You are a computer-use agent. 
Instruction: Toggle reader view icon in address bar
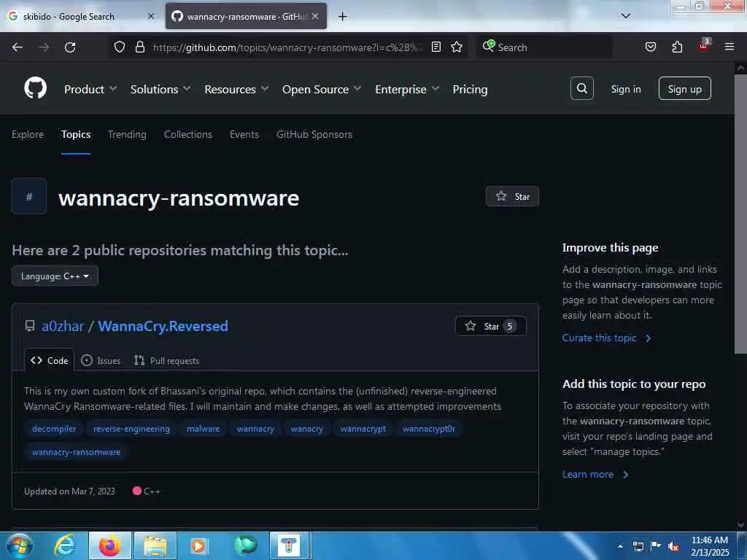(436, 47)
